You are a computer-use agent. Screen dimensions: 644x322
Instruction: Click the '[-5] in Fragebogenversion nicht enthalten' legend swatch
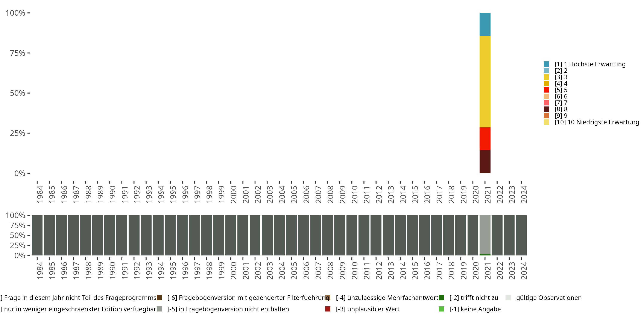(159, 309)
